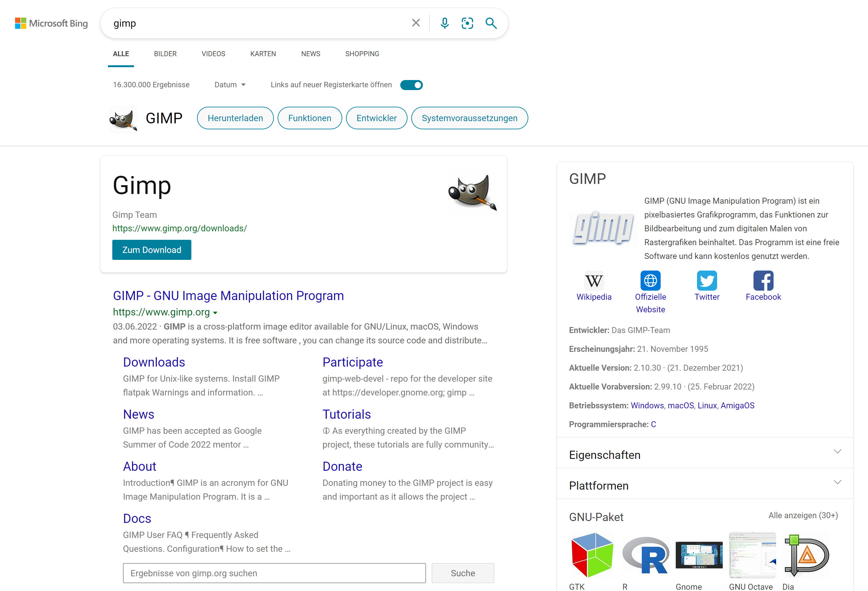
Task: Open the Tutorials sitelink
Action: [x=346, y=414]
